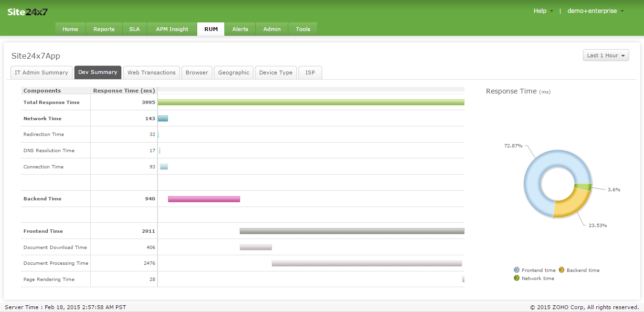Switch to the ISP tab
The height and width of the screenshot is (312, 644).
click(x=310, y=73)
